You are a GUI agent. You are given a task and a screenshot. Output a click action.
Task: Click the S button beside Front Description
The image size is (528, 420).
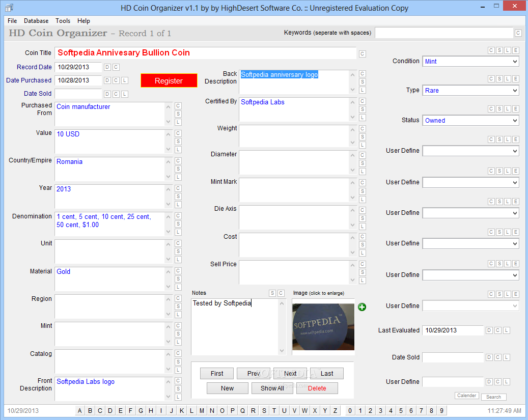point(178,388)
